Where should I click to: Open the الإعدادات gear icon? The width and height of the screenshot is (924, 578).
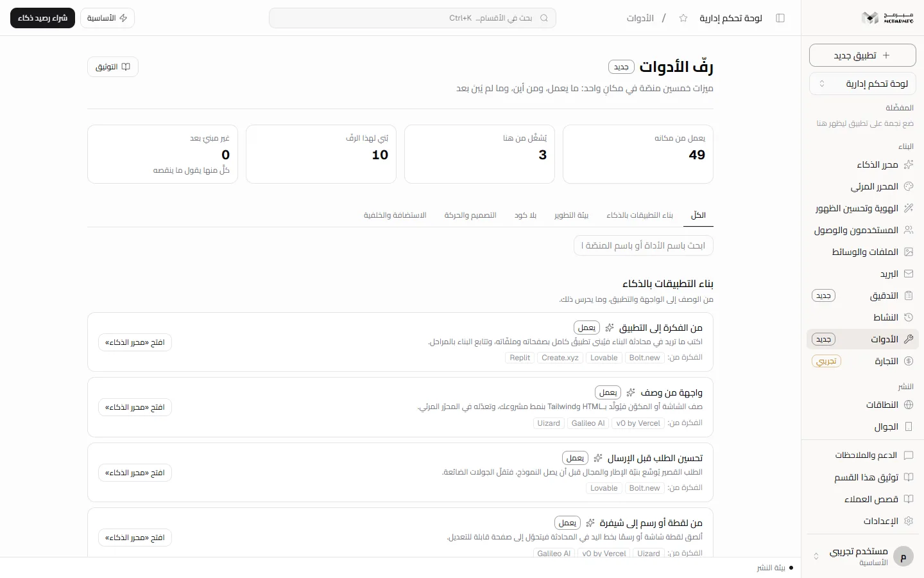(x=909, y=521)
